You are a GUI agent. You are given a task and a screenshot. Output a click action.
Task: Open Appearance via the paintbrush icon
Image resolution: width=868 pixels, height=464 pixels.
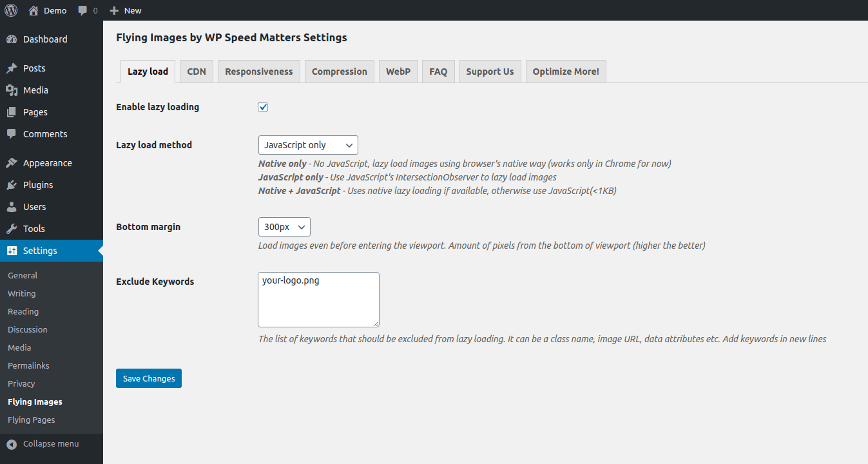tap(12, 163)
